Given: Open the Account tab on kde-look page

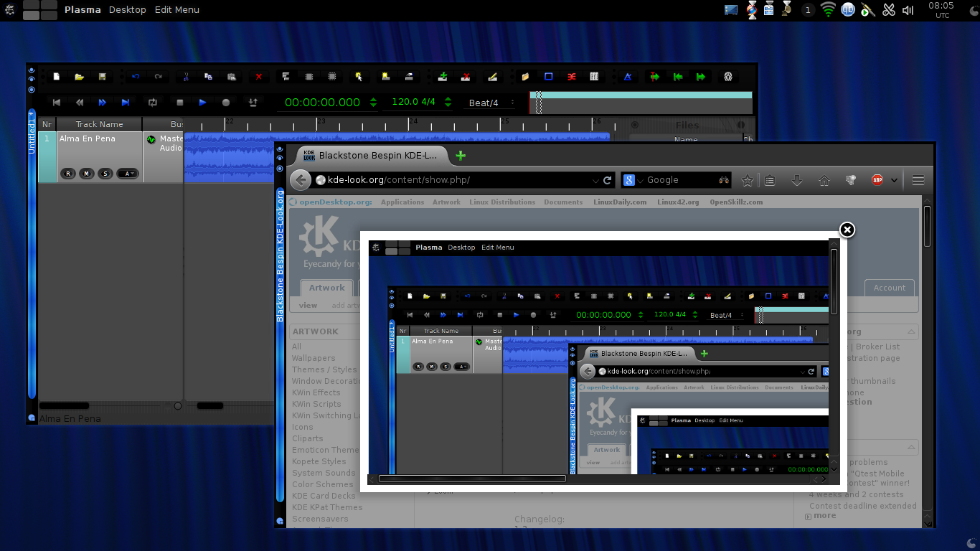Looking at the screenshot, I should pyautogui.click(x=890, y=288).
